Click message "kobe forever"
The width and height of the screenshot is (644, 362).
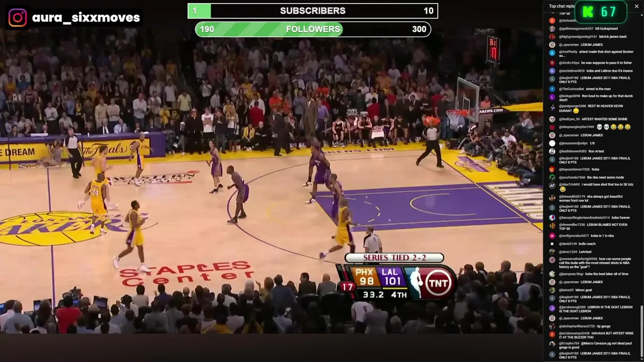point(620,218)
